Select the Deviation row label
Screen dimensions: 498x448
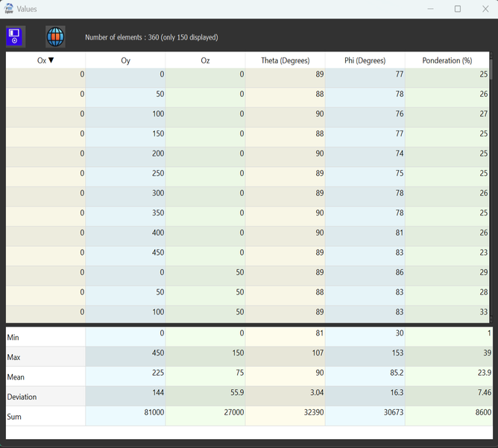tap(45, 397)
